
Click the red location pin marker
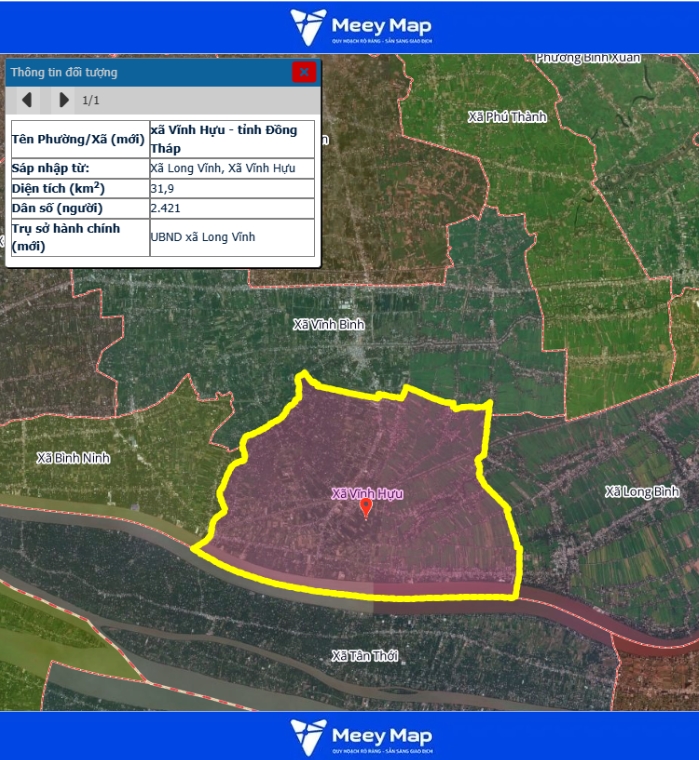click(x=366, y=508)
